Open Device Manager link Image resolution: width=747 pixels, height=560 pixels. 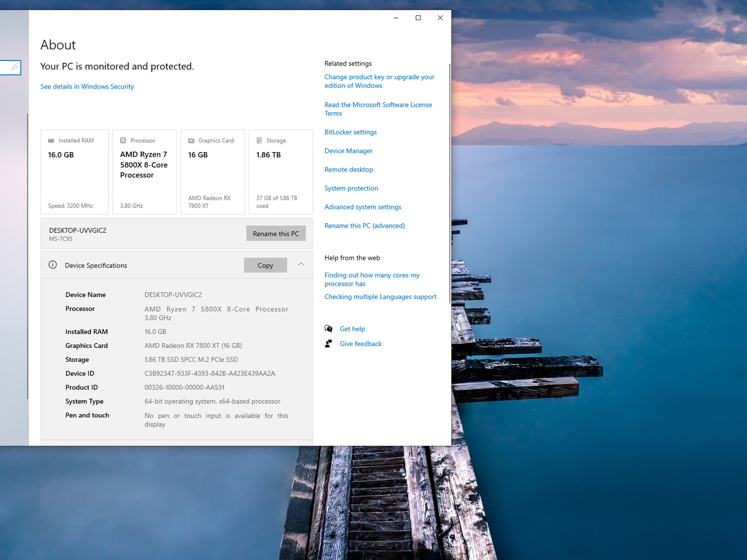pos(348,151)
